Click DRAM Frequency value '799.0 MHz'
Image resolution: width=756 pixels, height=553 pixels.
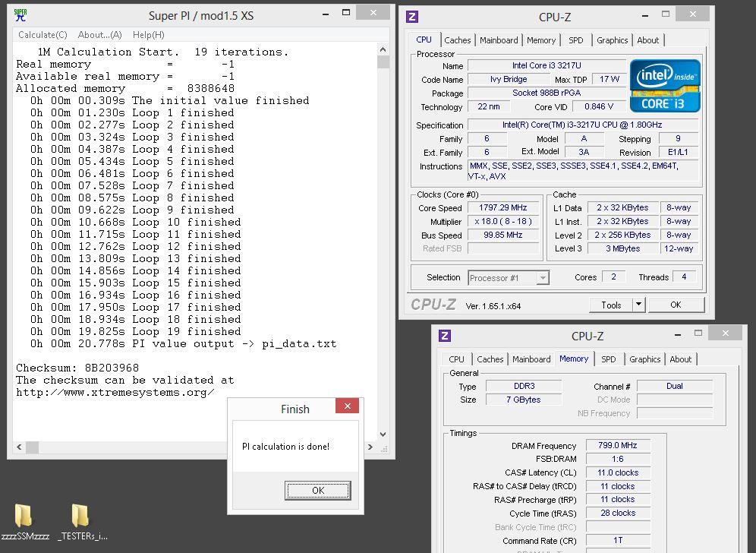pyautogui.click(x=618, y=445)
